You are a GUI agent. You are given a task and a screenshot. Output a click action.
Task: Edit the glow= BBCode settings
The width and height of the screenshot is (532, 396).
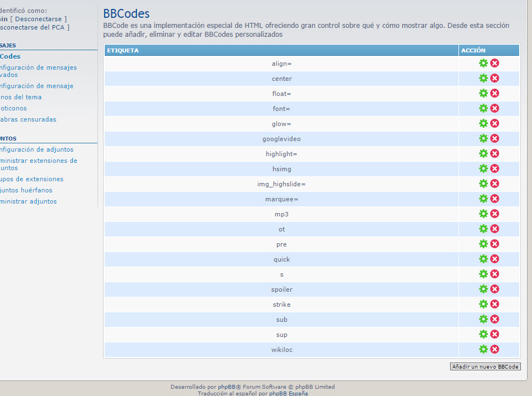[483, 123]
